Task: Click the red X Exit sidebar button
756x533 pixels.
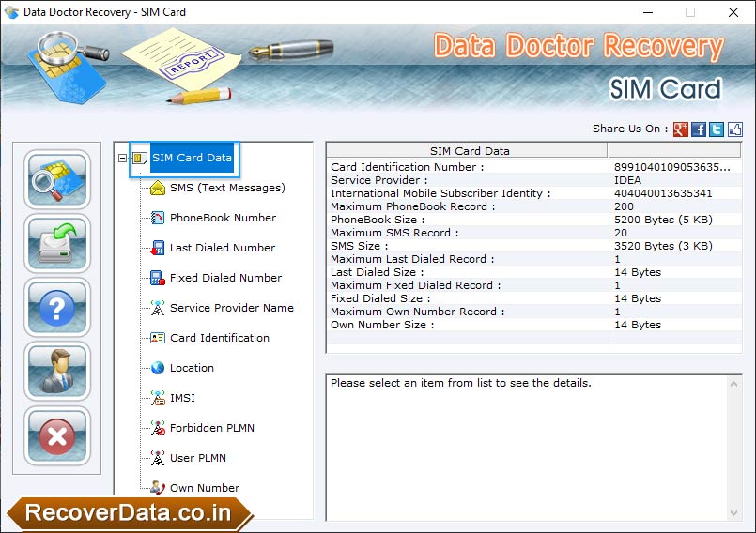Action: coord(57,436)
